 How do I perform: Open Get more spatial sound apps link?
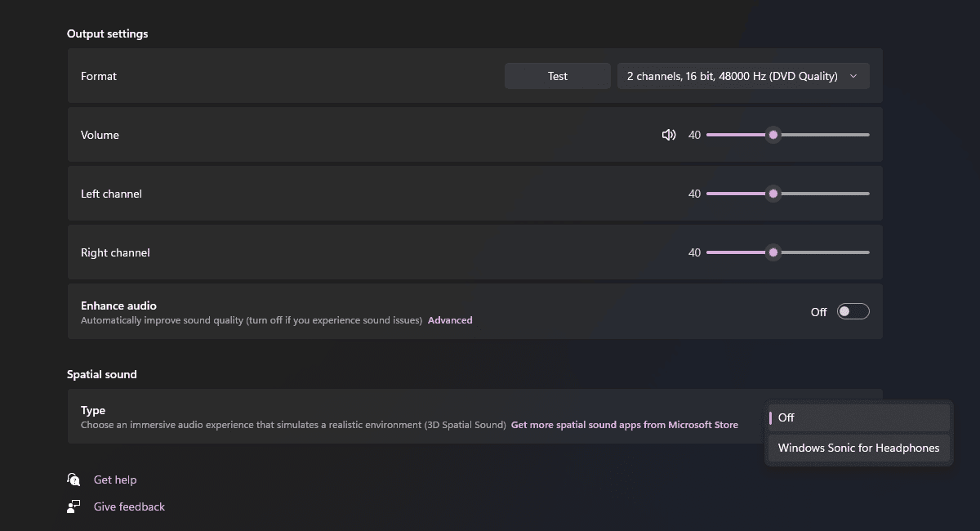pyautogui.click(x=624, y=425)
